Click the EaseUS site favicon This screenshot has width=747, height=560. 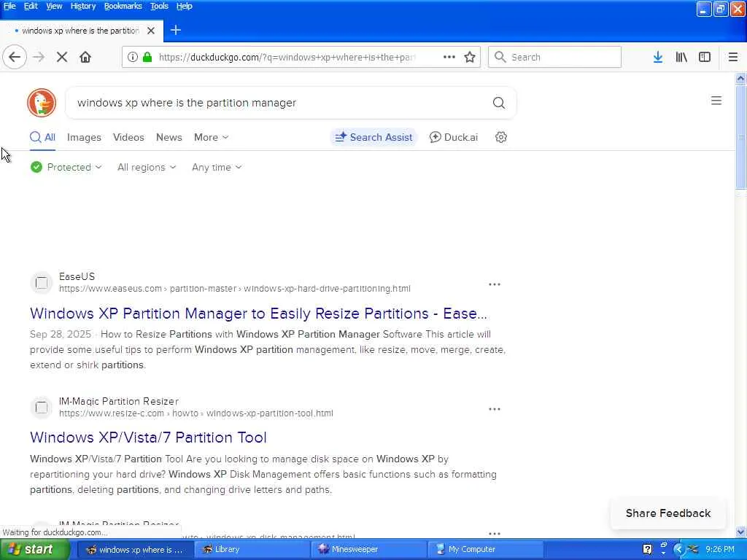[x=42, y=283]
